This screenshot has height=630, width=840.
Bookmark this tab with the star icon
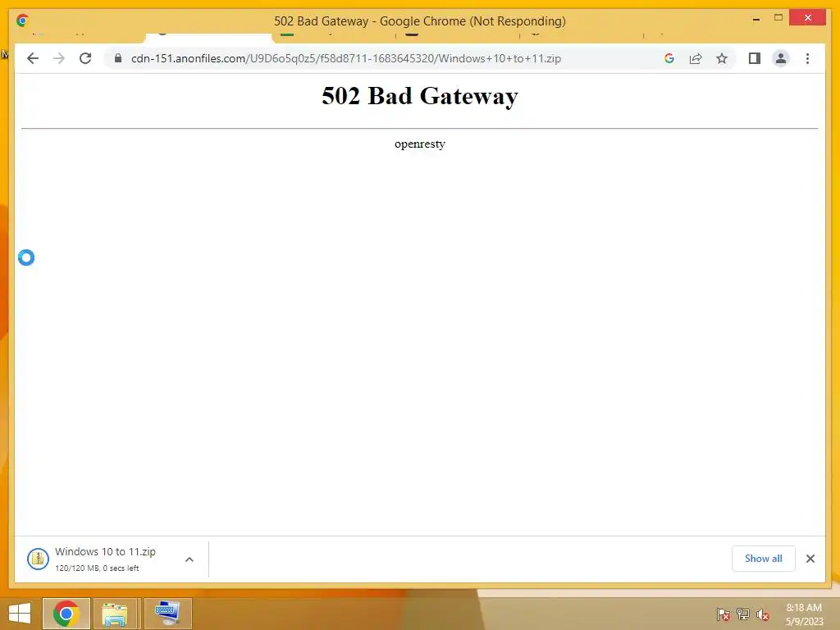point(722,58)
